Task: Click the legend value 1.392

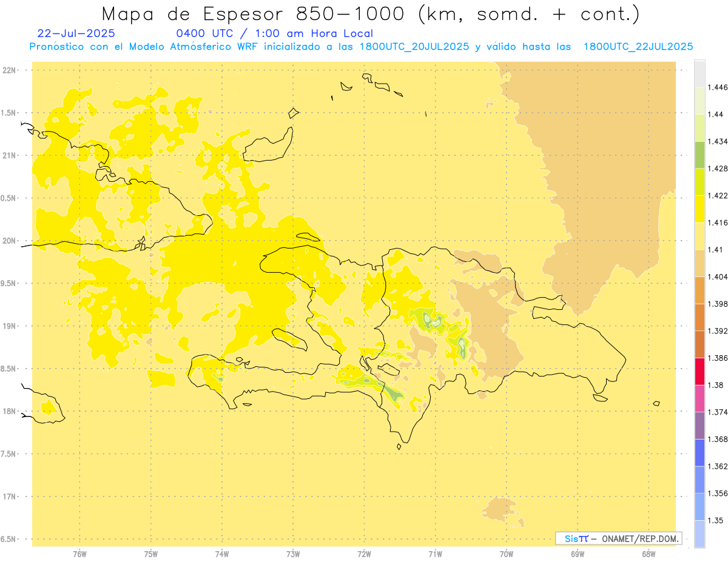Action: pos(718,331)
